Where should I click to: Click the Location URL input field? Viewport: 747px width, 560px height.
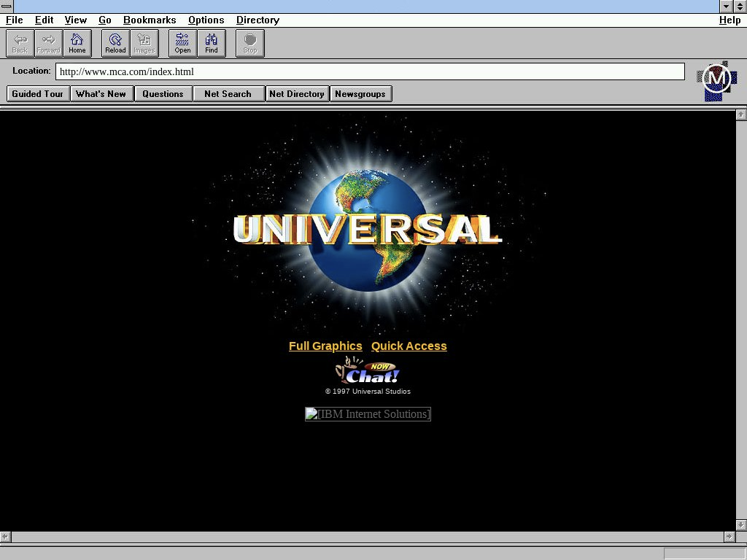click(x=370, y=71)
